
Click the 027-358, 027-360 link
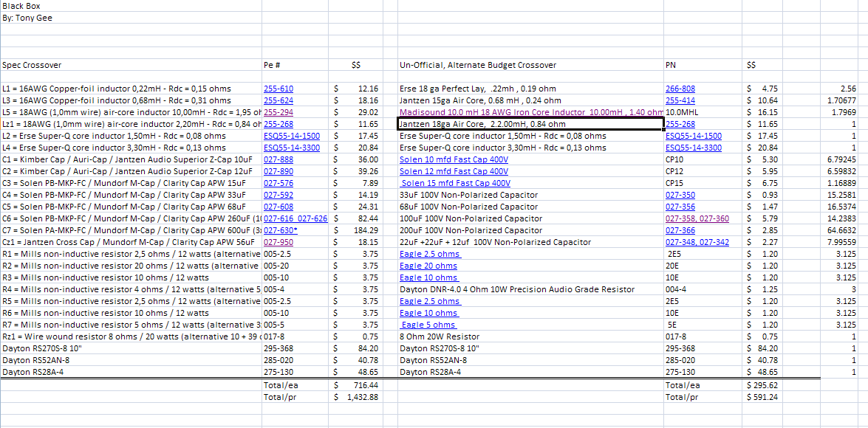(697, 218)
